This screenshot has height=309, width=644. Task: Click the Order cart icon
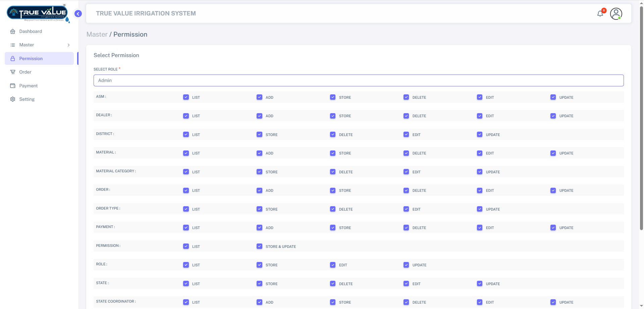13,72
